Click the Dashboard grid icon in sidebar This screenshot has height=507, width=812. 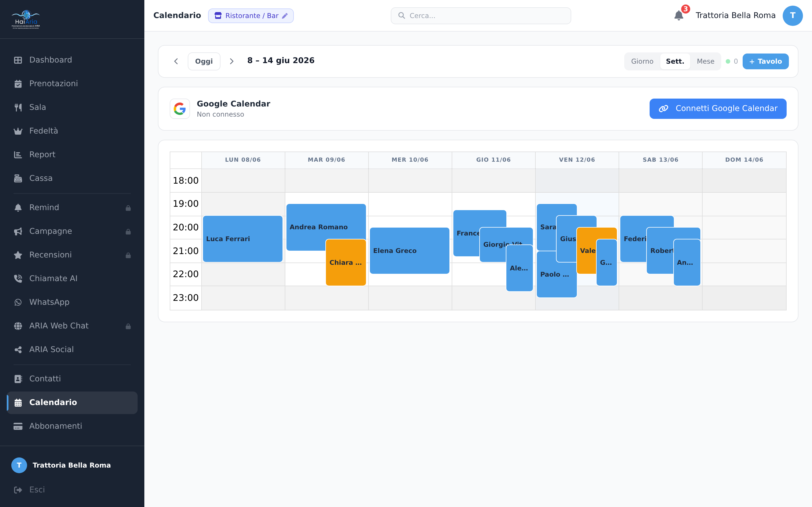pyautogui.click(x=18, y=60)
